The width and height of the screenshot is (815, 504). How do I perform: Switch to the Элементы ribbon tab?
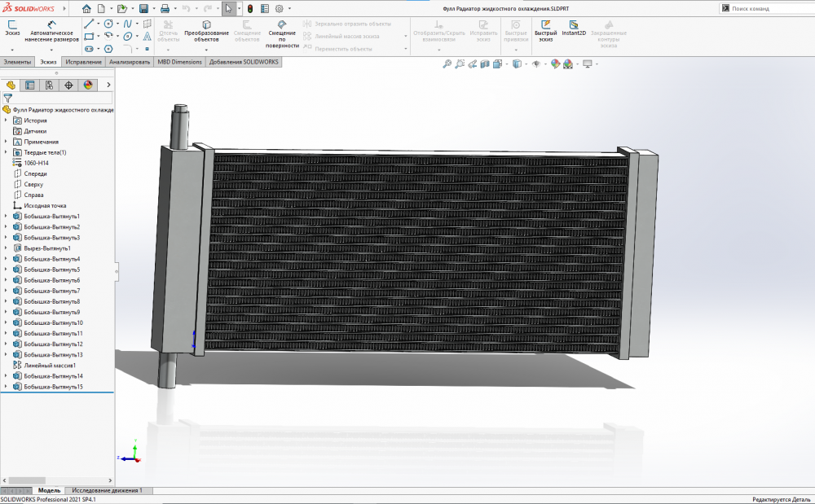point(17,62)
